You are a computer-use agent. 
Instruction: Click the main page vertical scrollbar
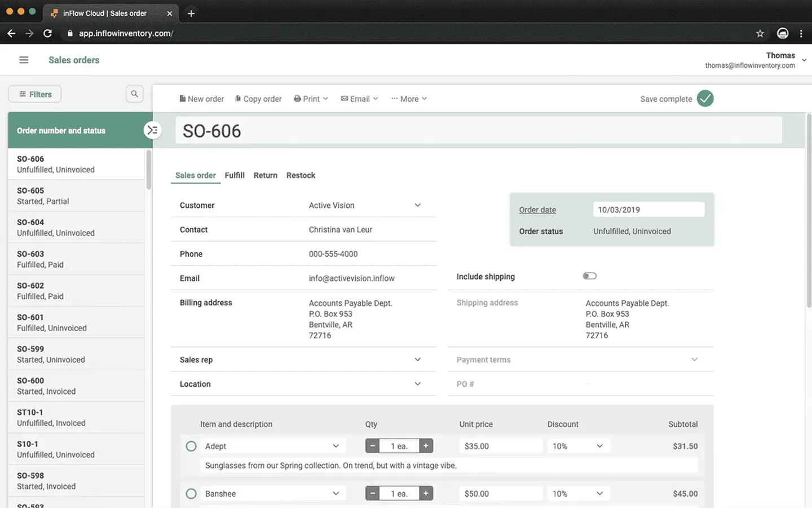[x=809, y=211]
